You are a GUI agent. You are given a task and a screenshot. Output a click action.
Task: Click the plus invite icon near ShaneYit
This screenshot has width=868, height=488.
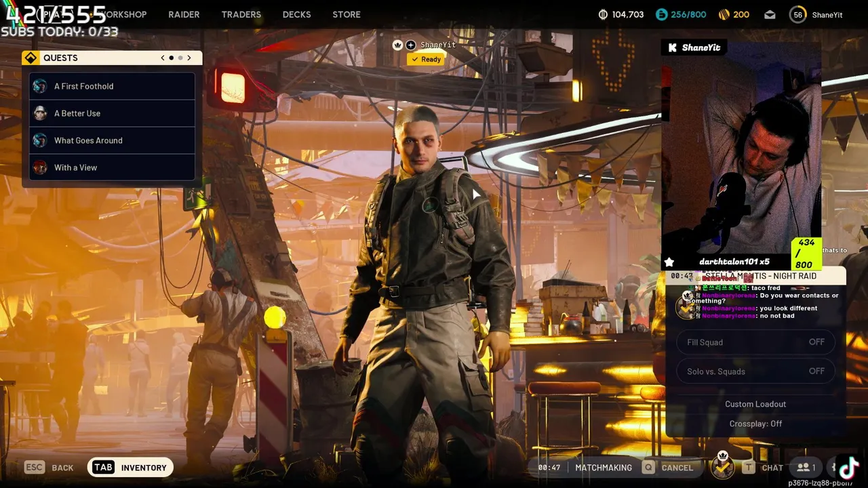411,45
